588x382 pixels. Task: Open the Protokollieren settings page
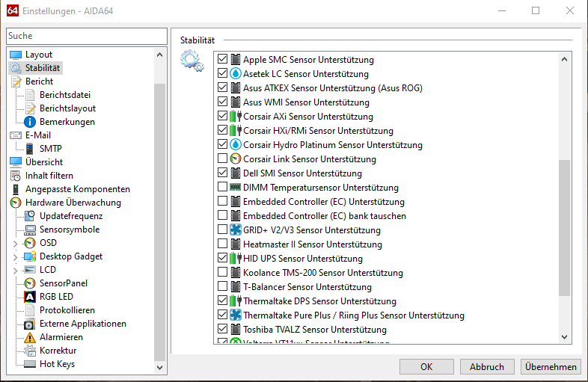pyautogui.click(x=67, y=310)
